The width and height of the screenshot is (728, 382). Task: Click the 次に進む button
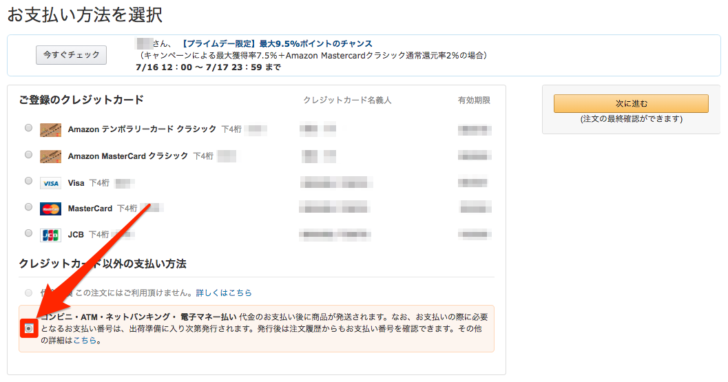[x=631, y=104]
